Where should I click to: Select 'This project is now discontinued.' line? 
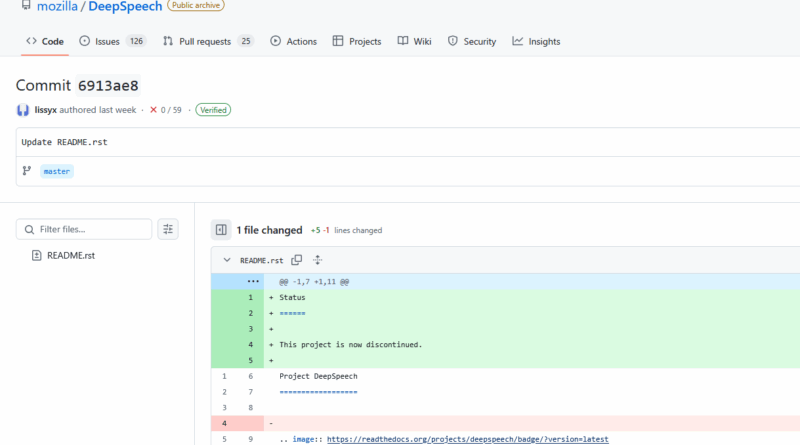click(x=351, y=344)
